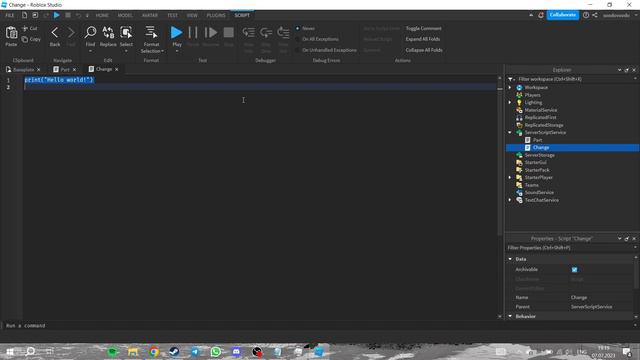Click the help question mark icon near Collaborate

point(586,15)
